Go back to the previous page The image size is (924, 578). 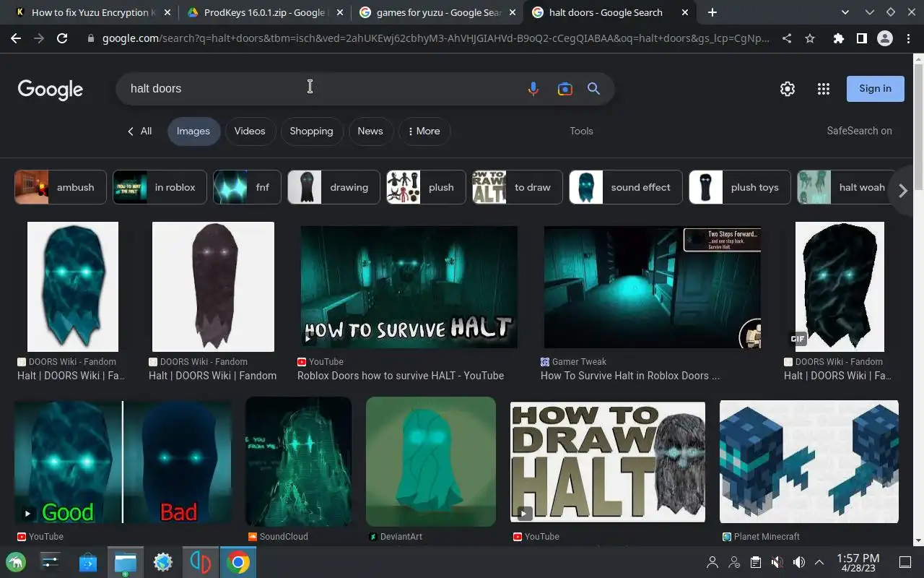pyautogui.click(x=16, y=39)
